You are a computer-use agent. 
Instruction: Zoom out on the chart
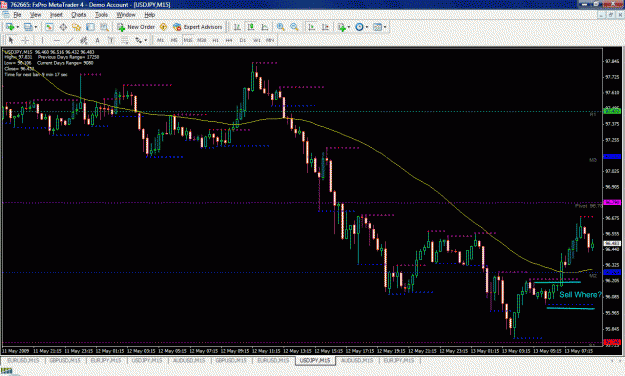(x=294, y=27)
